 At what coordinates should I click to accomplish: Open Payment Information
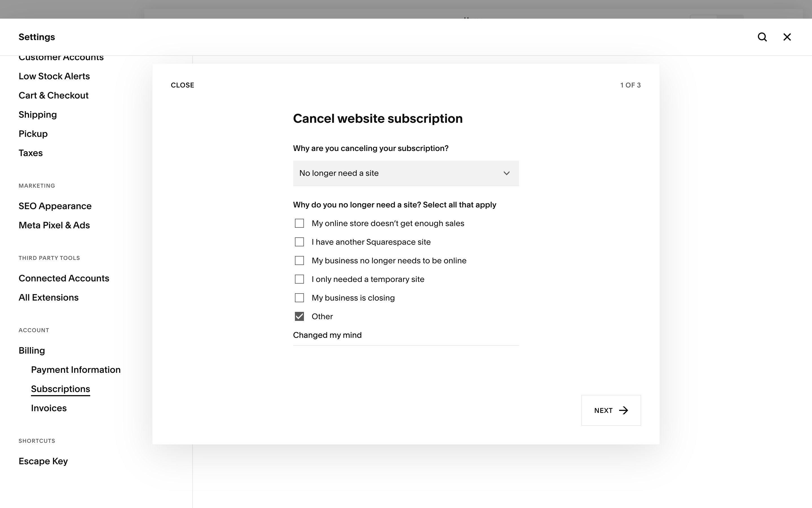click(x=76, y=370)
